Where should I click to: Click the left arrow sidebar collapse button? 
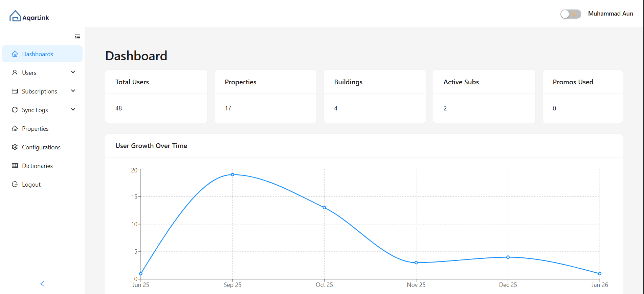click(x=42, y=284)
